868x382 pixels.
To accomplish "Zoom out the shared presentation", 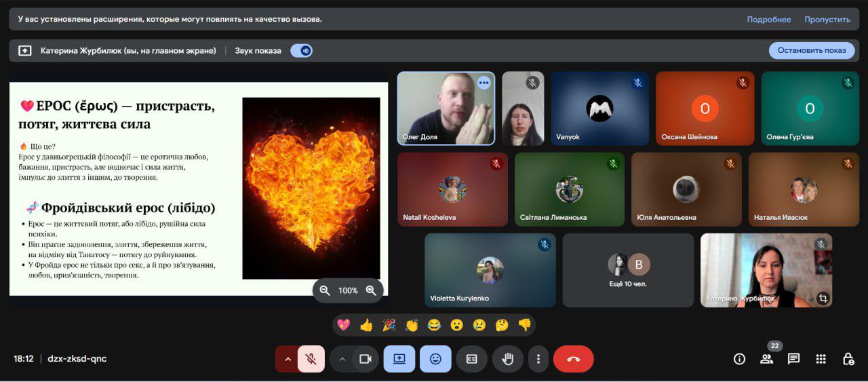I will 325,290.
